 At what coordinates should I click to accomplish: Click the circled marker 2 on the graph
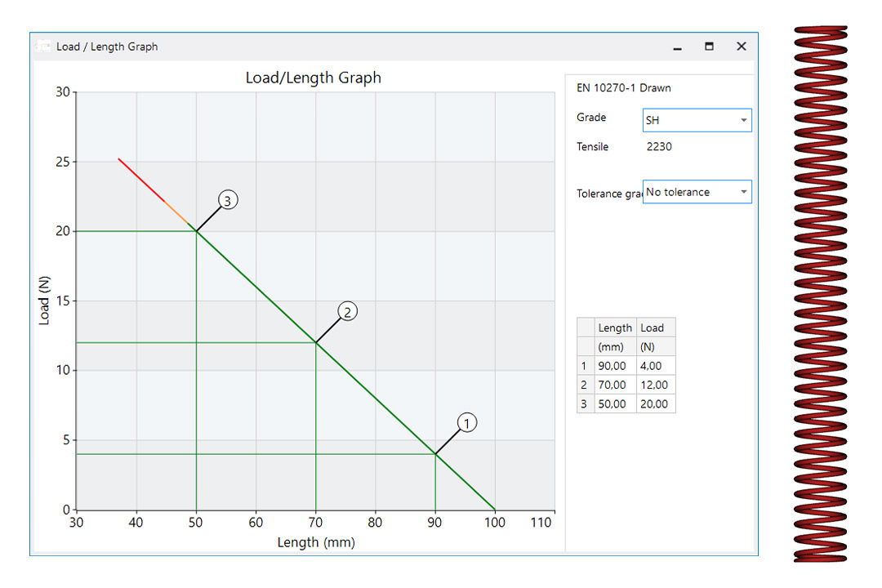coord(348,311)
